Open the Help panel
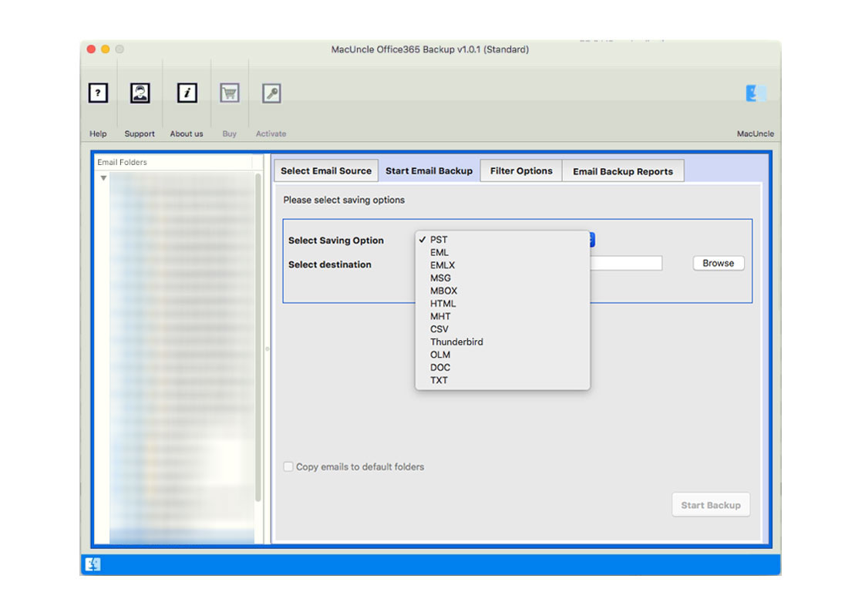This screenshot has width=845, height=616. (x=97, y=93)
